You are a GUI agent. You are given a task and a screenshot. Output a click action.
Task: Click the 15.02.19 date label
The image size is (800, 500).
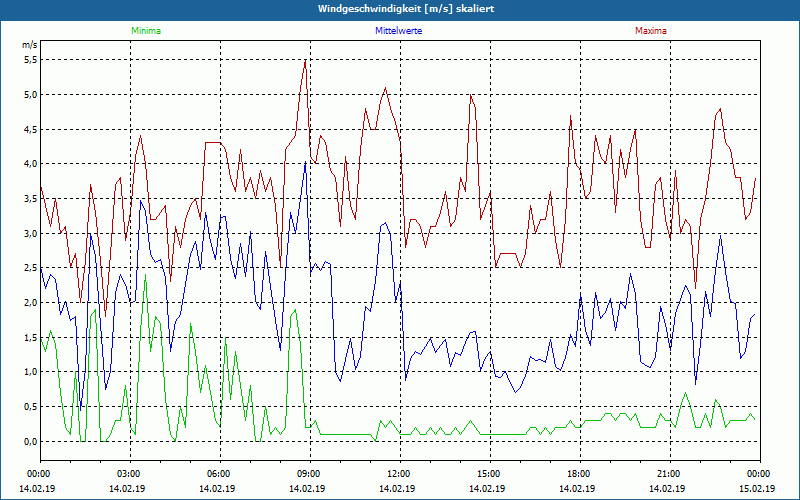757,488
